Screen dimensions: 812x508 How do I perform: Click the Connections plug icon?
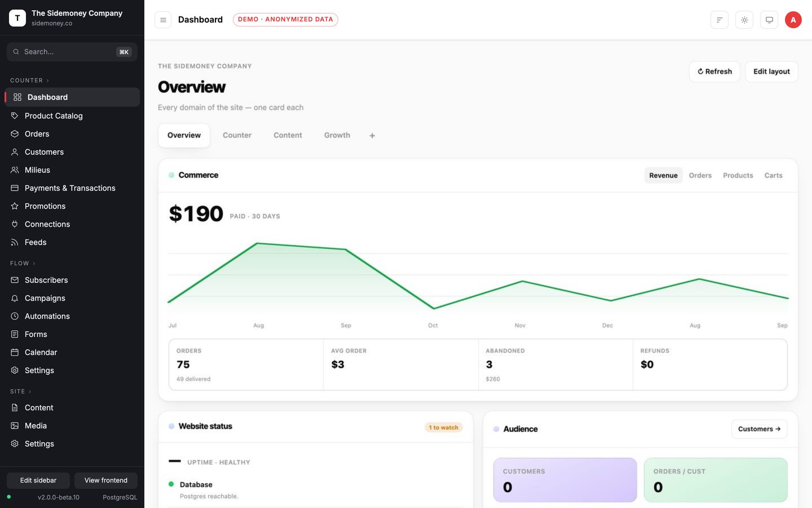[x=15, y=224]
